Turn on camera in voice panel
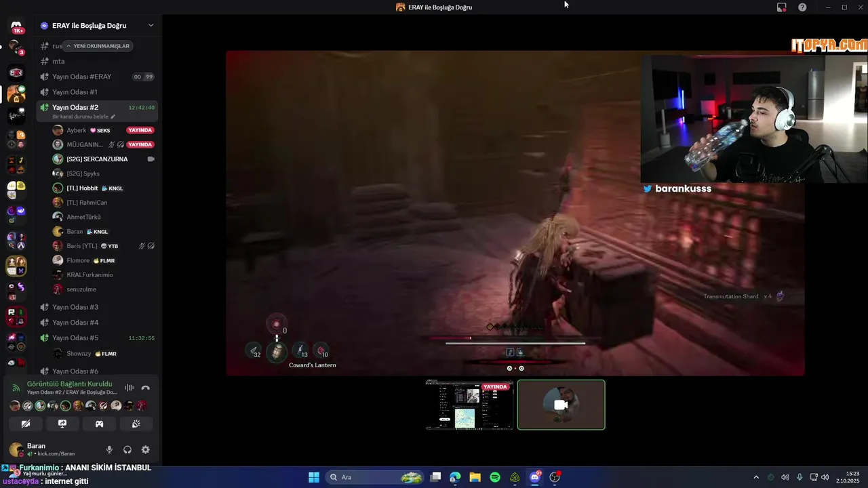This screenshot has height=488, width=868. click(26, 424)
